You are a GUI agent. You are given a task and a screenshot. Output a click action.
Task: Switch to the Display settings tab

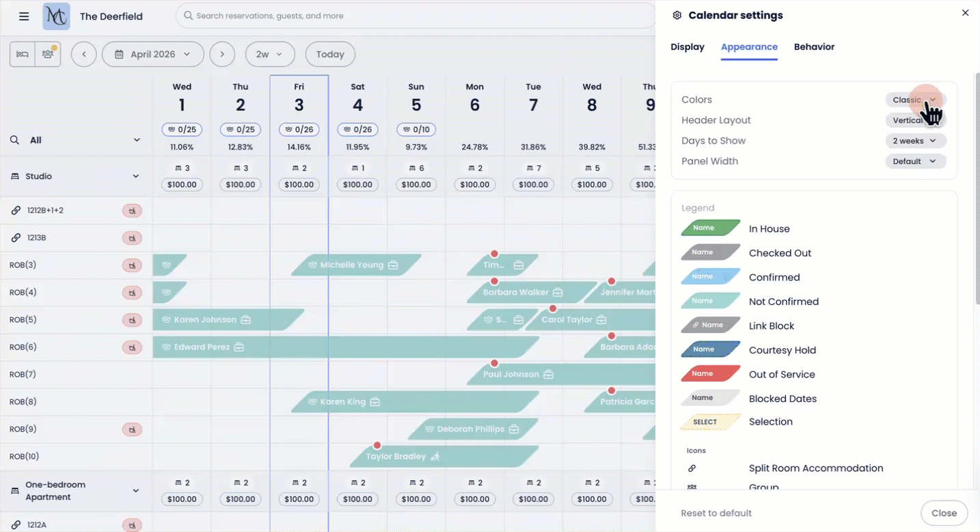(x=688, y=47)
